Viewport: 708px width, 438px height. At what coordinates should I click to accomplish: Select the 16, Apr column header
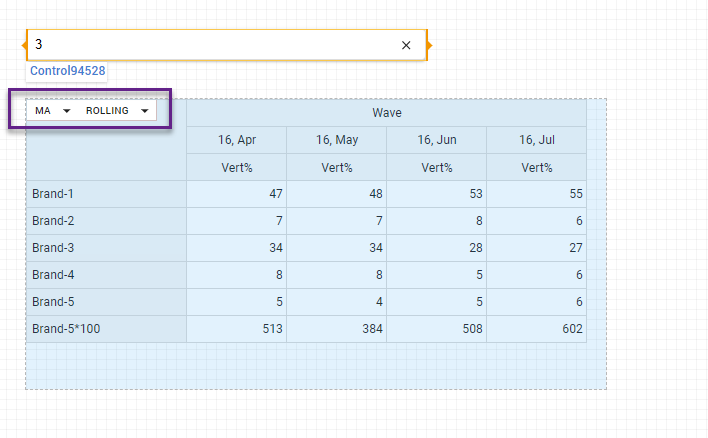pyautogui.click(x=236, y=140)
